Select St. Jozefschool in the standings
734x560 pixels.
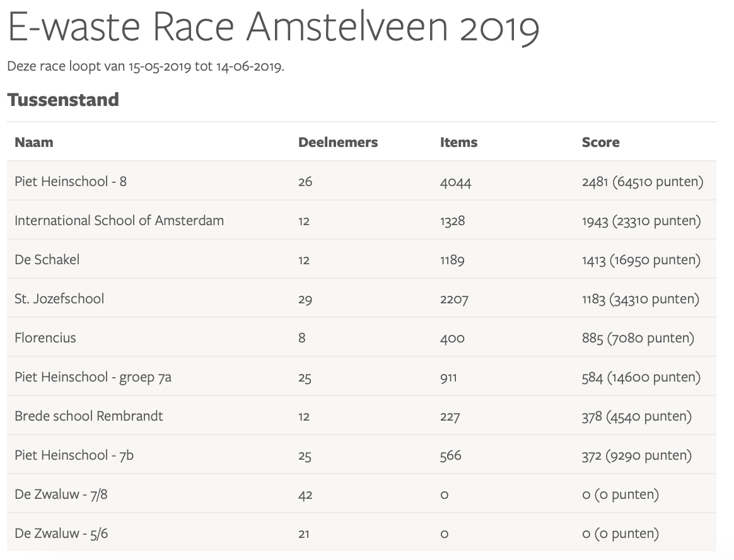tap(59, 299)
